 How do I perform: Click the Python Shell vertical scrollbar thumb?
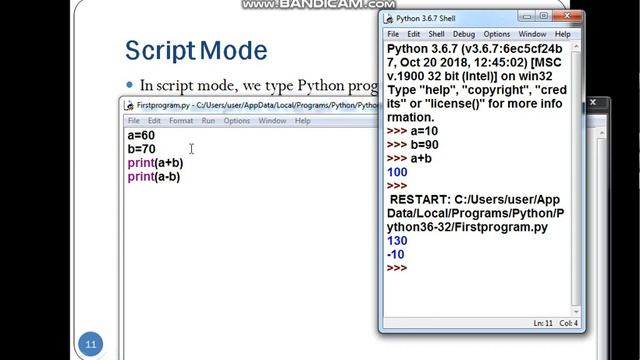point(576,178)
